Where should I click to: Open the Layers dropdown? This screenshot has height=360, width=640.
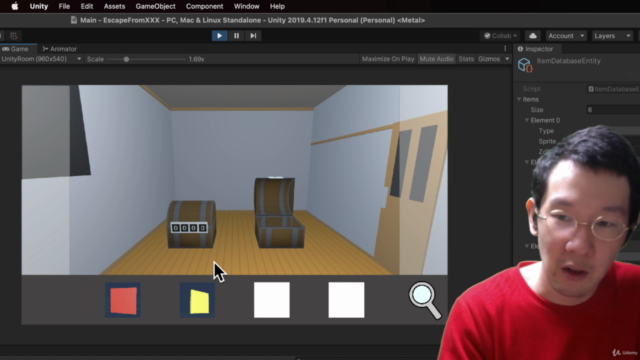click(612, 36)
